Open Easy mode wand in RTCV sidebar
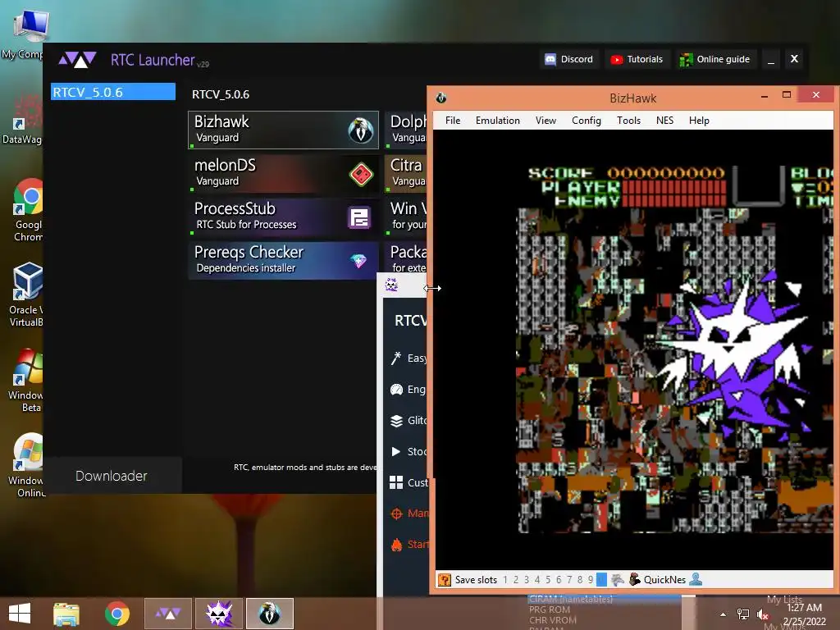This screenshot has height=630, width=840. point(409,358)
